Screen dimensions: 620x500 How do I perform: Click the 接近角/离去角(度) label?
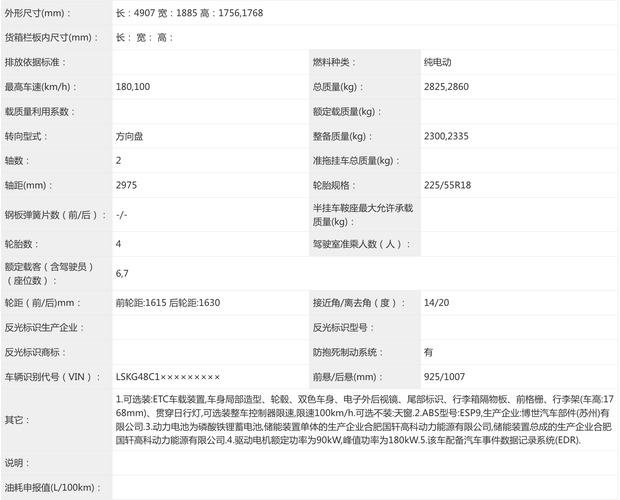[x=359, y=303]
